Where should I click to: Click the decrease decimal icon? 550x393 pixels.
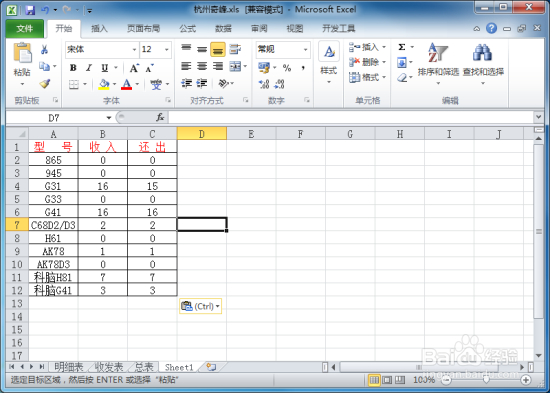tap(280, 84)
